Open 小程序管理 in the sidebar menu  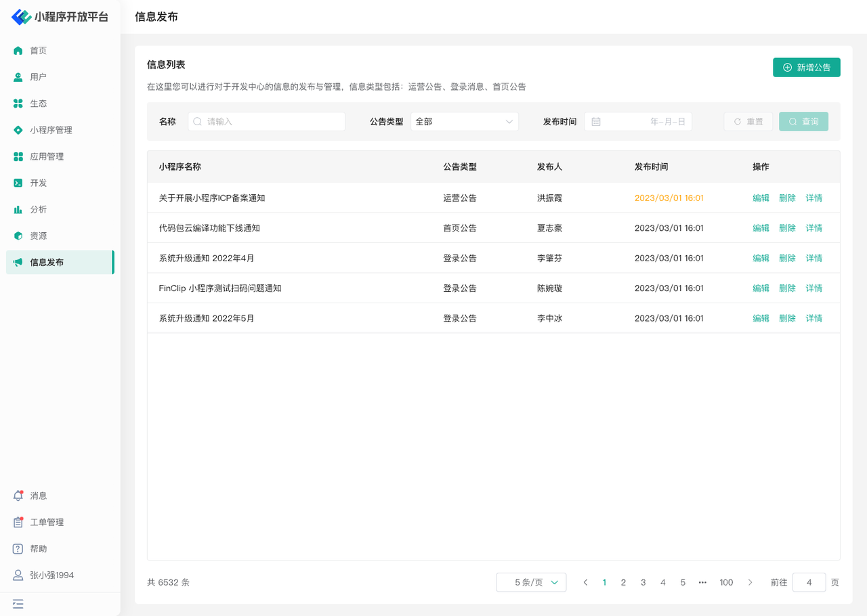pyautogui.click(x=51, y=130)
